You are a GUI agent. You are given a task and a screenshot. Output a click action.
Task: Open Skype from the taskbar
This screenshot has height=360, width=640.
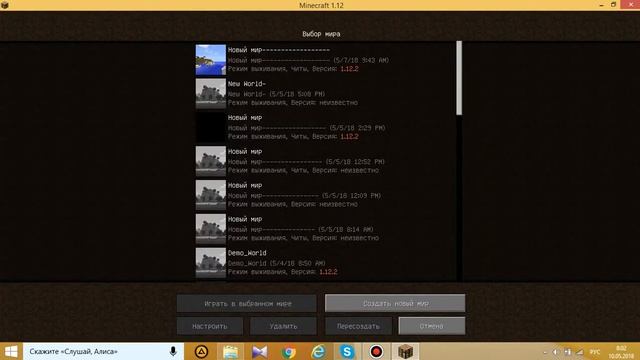tap(347, 351)
